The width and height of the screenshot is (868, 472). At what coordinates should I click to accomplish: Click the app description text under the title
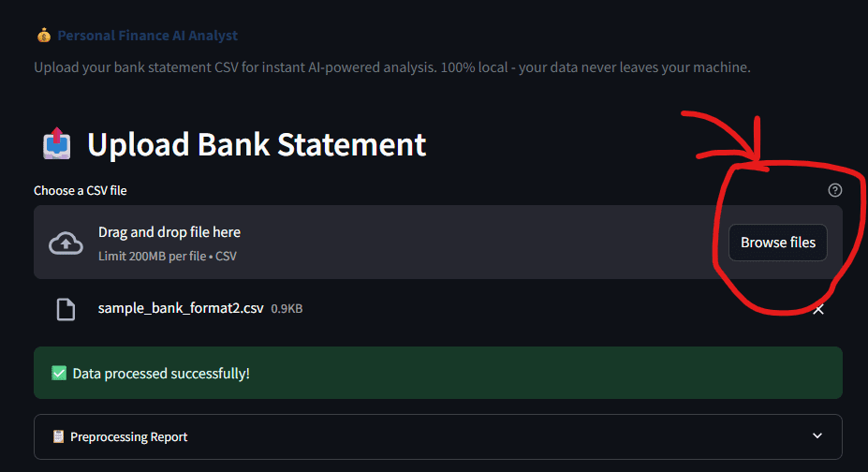(392, 67)
